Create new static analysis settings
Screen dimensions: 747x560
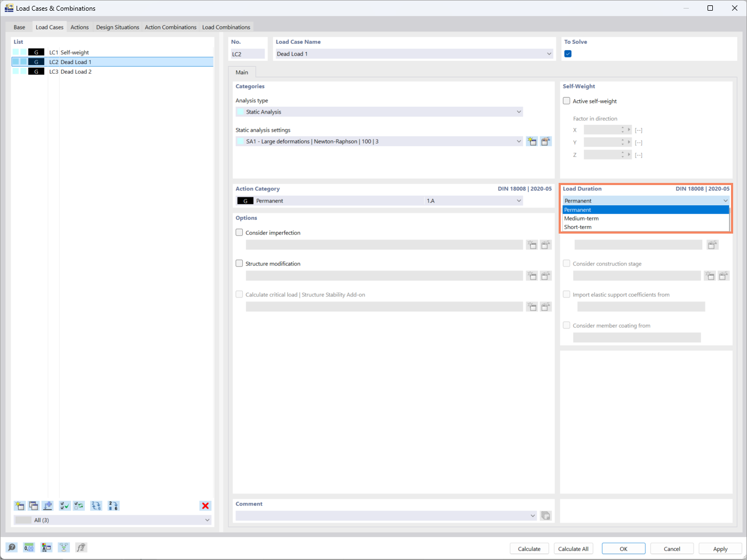pyautogui.click(x=532, y=141)
